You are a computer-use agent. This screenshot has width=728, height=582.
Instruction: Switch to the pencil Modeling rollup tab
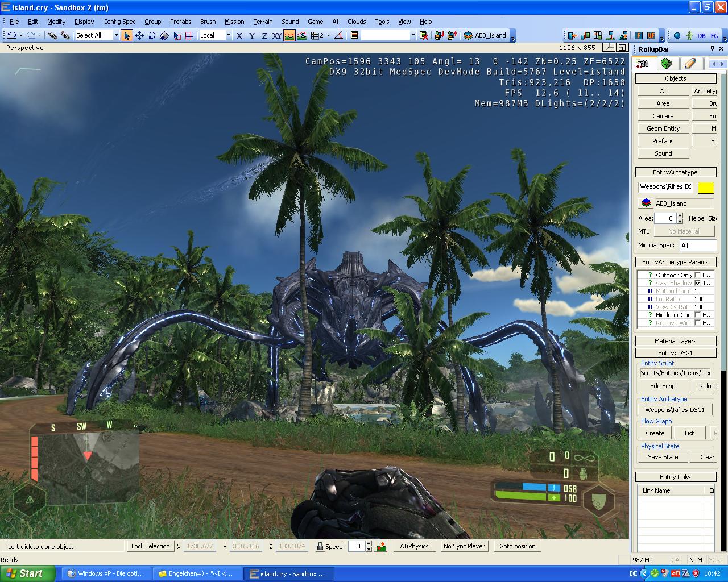[x=690, y=64]
